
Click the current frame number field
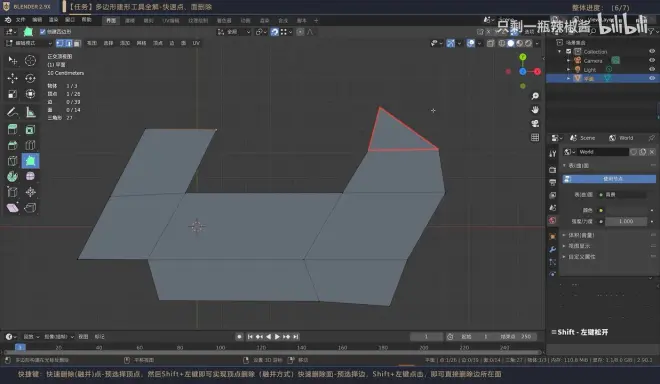click(x=426, y=336)
